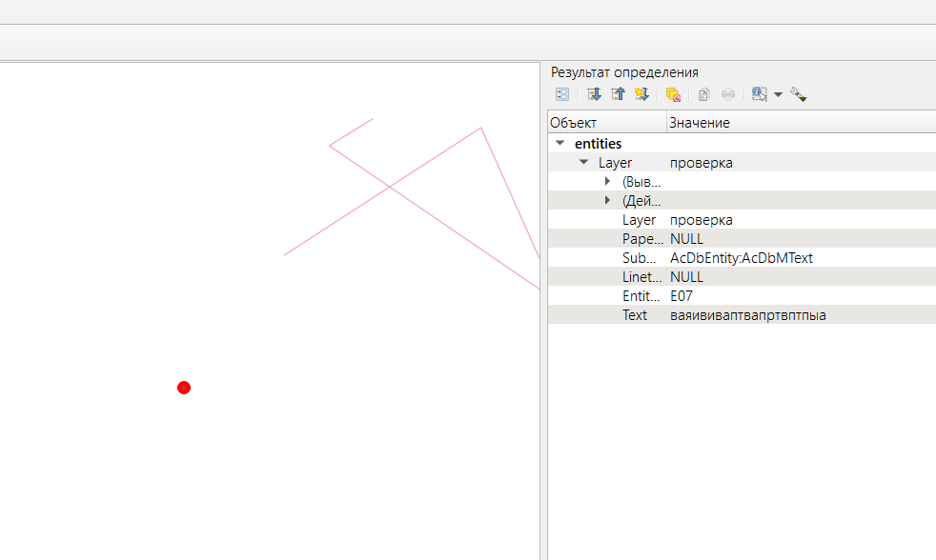Toggle Expand New Results by Default
The width and height of the screenshot is (936, 560).
point(641,94)
